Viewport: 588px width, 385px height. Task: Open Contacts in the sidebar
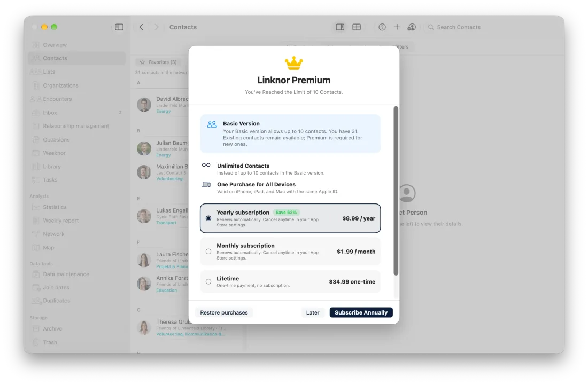point(77,58)
